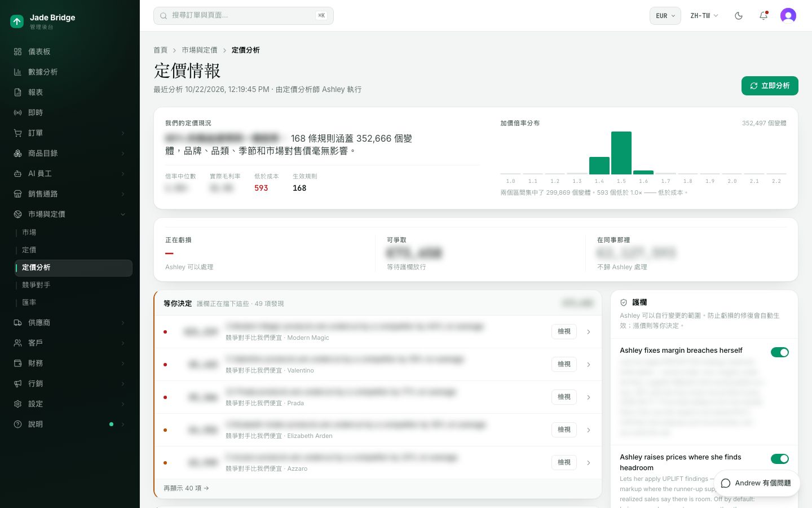Select the 定價 submenu item
The width and height of the screenshot is (812, 508).
(74, 249)
